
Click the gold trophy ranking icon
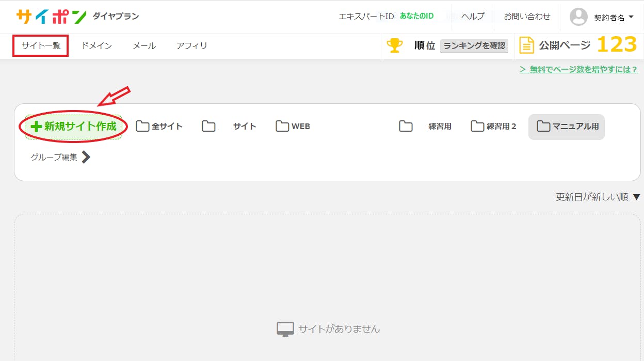pyautogui.click(x=395, y=45)
